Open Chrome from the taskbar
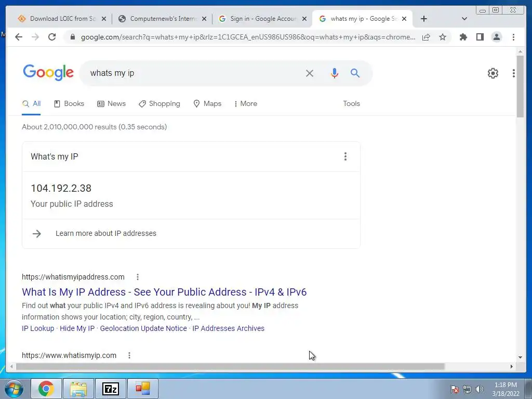Viewport: 532px width, 399px height. coord(46,389)
